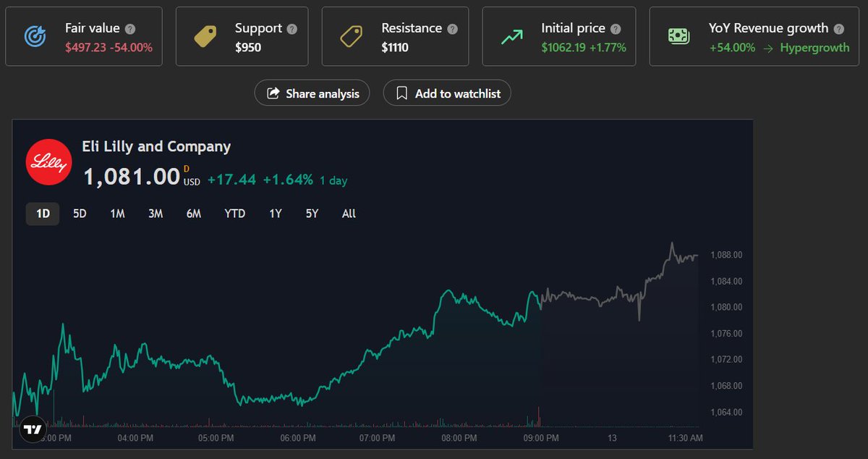Click the TradingView logo on the chart
This screenshot has width=868, height=459.
(x=32, y=429)
